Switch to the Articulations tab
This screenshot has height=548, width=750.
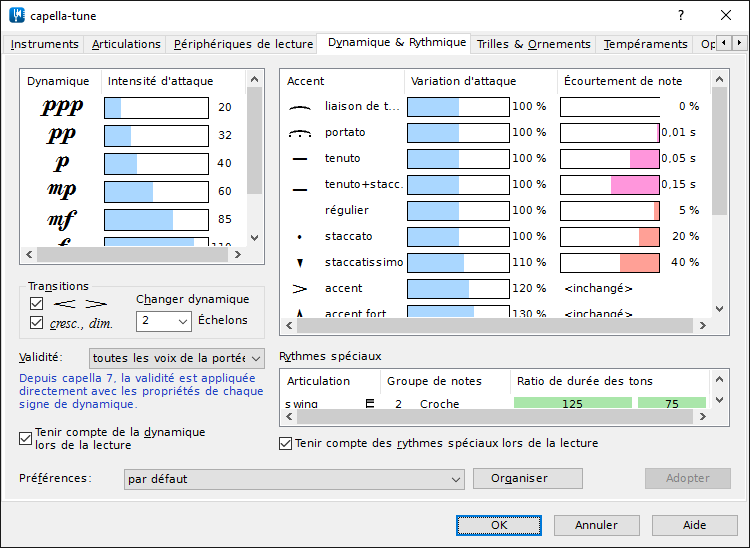tap(126, 44)
